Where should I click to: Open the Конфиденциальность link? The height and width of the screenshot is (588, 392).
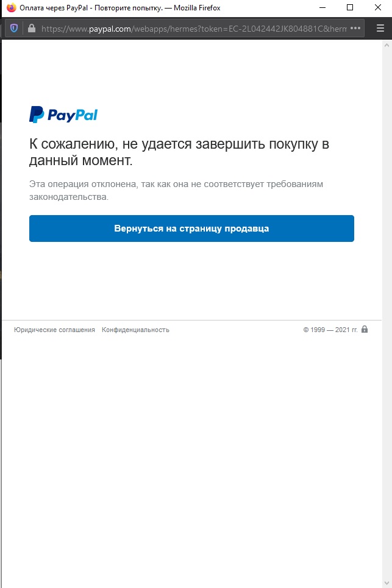[135, 330]
